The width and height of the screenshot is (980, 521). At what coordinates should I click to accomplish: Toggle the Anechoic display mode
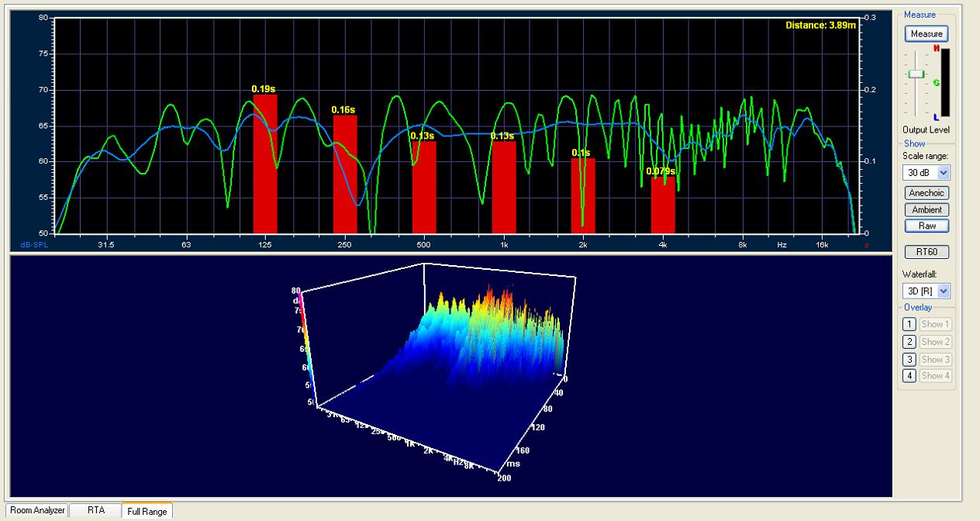pos(927,193)
